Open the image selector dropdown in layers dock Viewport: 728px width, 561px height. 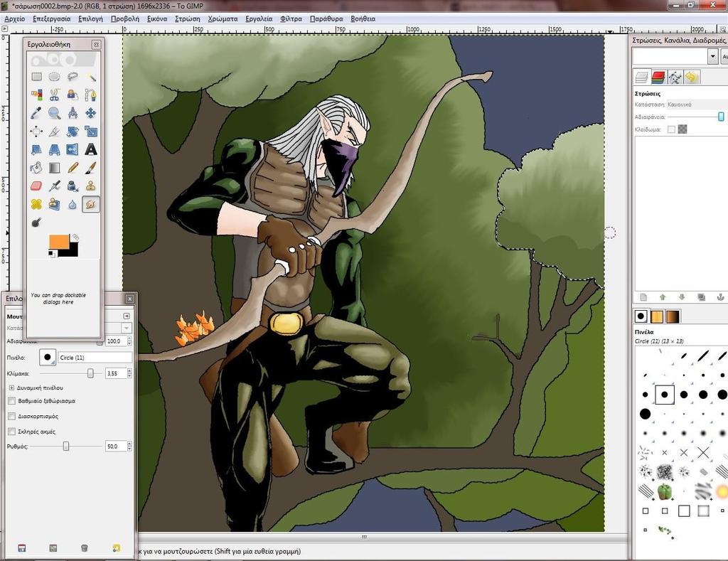click(712, 57)
